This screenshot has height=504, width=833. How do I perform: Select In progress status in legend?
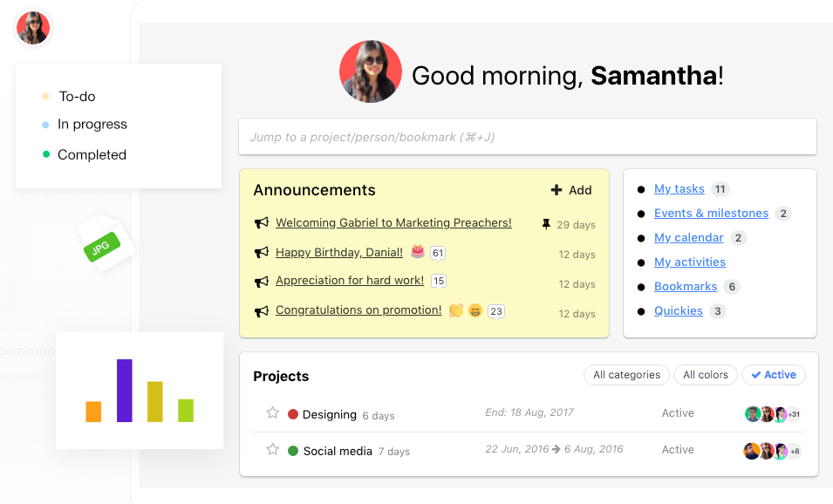pos(92,125)
